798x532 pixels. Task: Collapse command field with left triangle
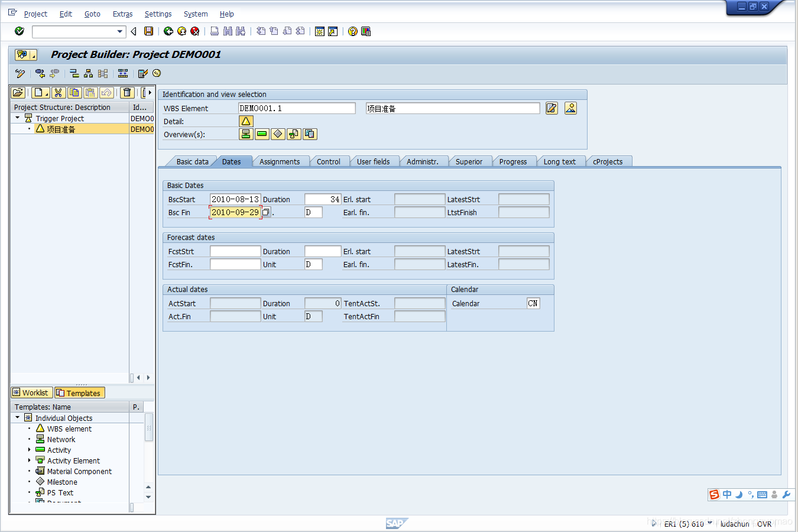coord(134,31)
